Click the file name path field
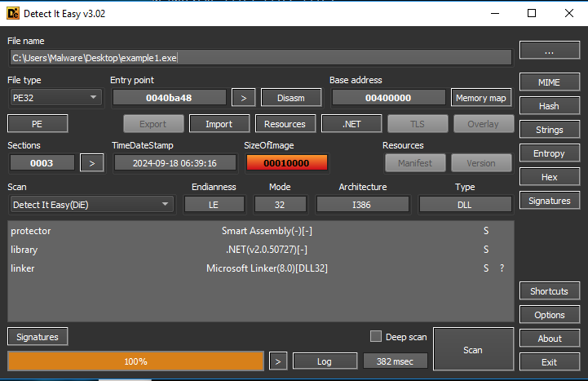This screenshot has height=381, width=588. tap(261, 58)
